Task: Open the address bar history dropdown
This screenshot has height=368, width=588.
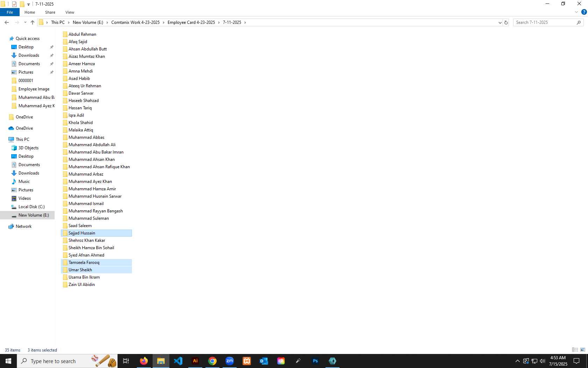Action: pyautogui.click(x=500, y=22)
